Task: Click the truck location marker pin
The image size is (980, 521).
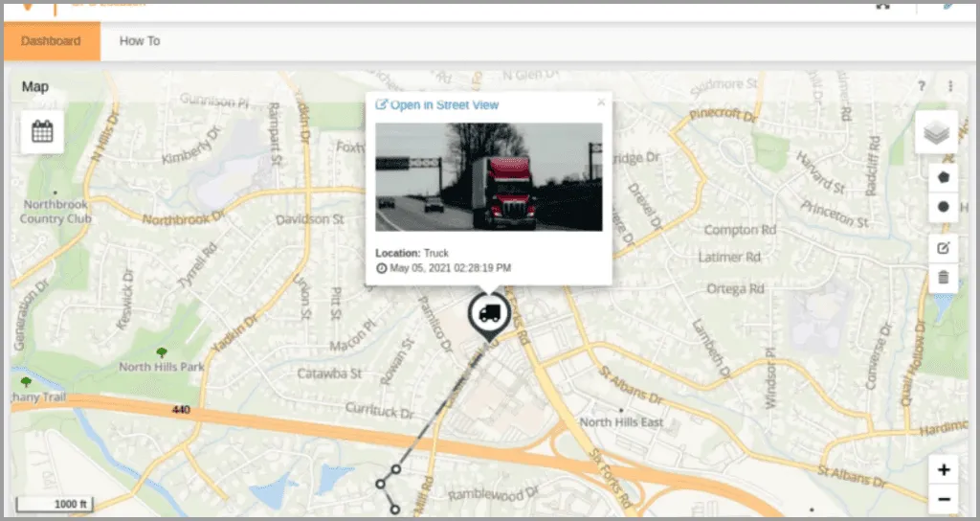Action: coord(489,314)
